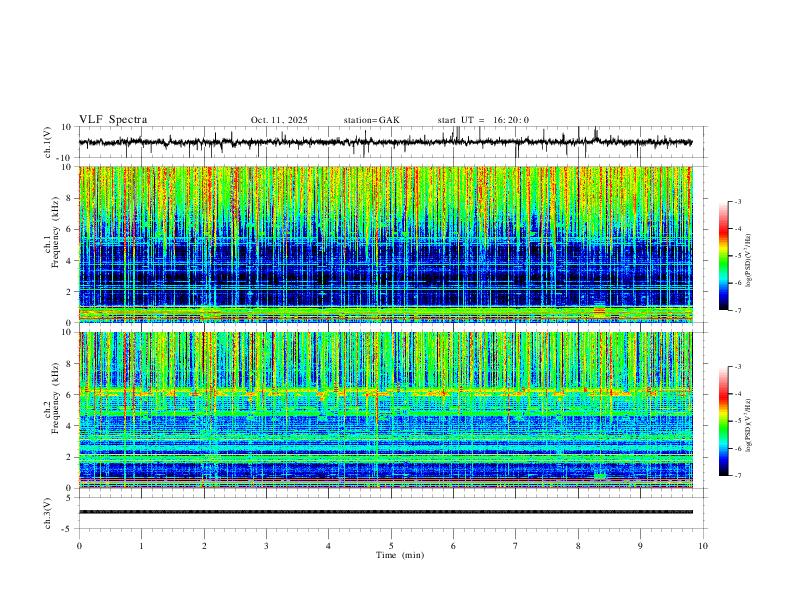Viewport: 792px width, 612px height.
Task: Select the "Time (min)" axis label
Action: pyautogui.click(x=400, y=555)
